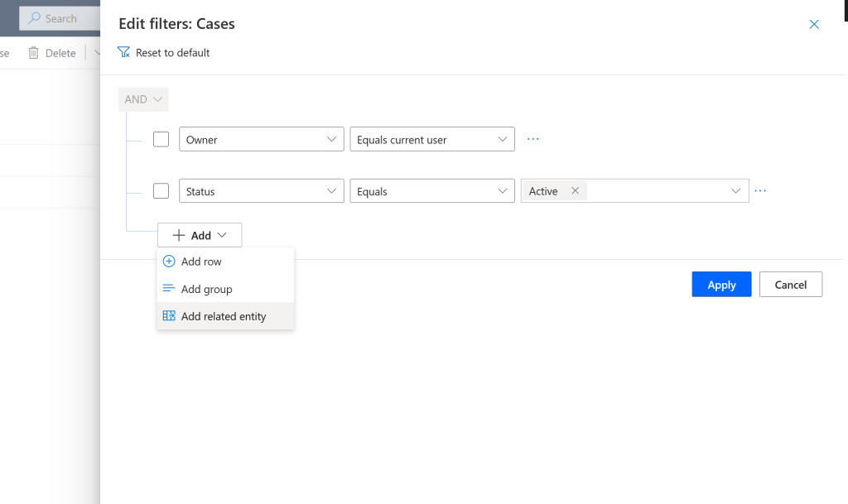
Task: Select Add related entity from the menu
Action: pos(224,315)
